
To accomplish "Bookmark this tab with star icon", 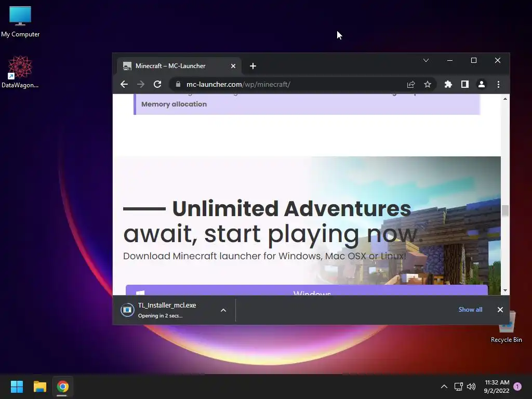I will pyautogui.click(x=428, y=84).
